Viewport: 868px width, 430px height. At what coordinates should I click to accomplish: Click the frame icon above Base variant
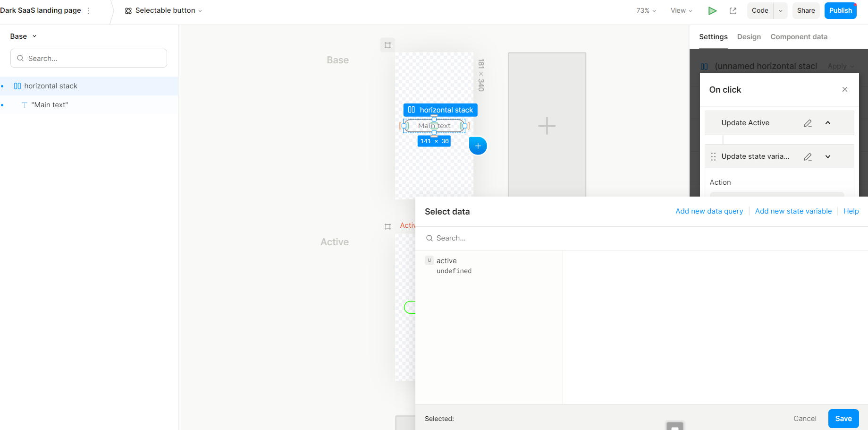coord(388,45)
